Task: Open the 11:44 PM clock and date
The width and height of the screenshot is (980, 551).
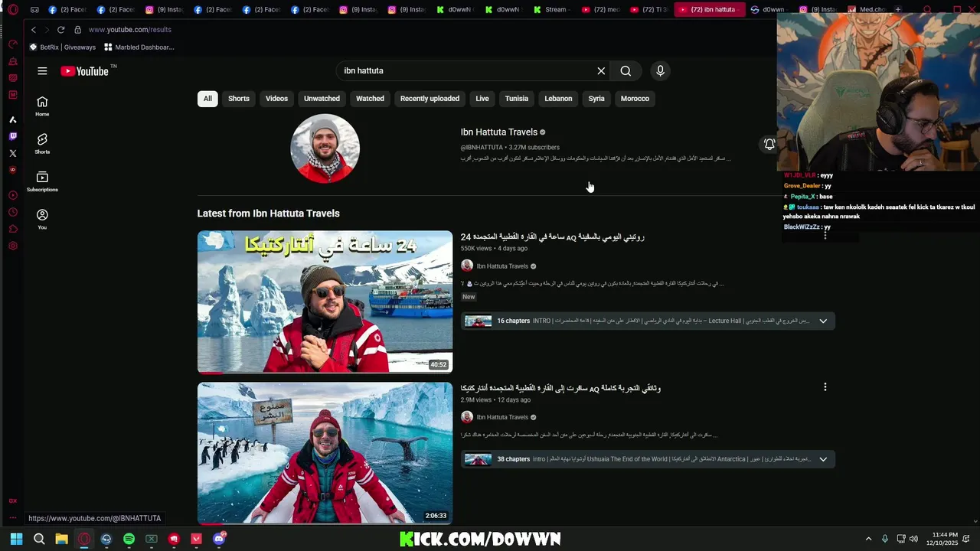Action: pyautogui.click(x=942, y=539)
